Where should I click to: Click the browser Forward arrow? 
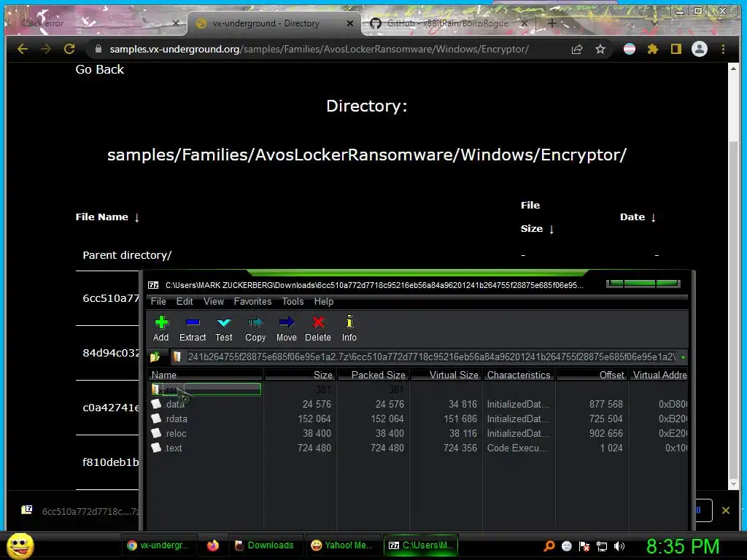[46, 49]
